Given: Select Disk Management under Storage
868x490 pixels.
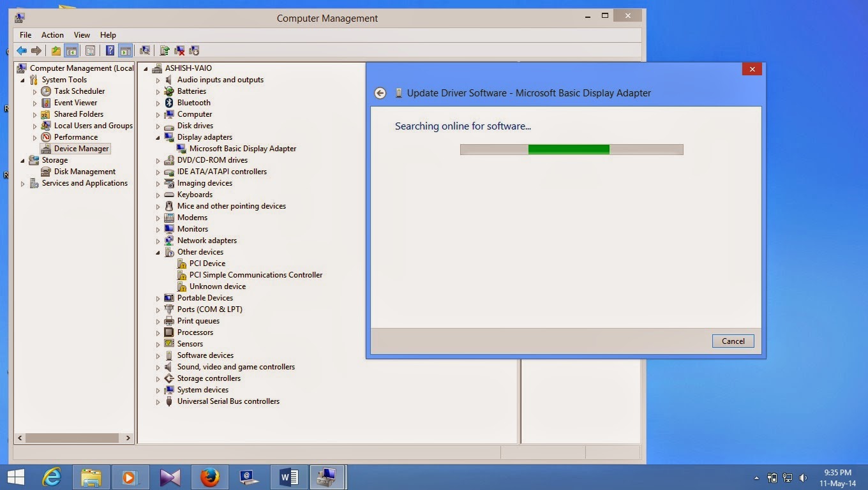Looking at the screenshot, I should tap(85, 172).
